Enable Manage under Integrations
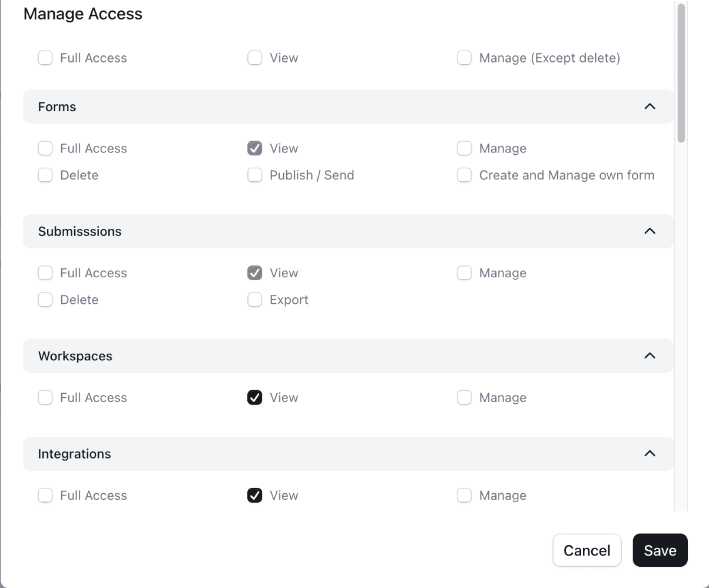709x588 pixels. pos(465,496)
